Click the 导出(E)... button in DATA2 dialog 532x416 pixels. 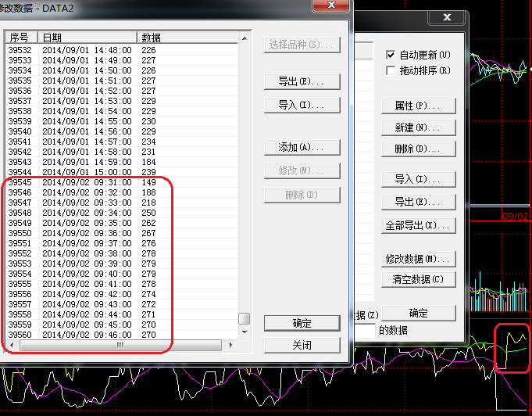(302, 81)
